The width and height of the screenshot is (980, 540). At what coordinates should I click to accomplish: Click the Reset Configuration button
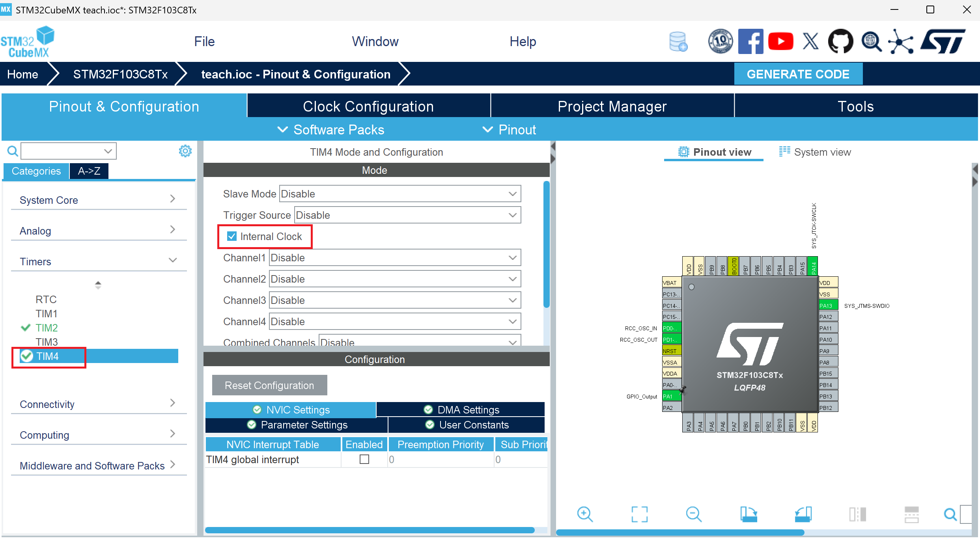[269, 385]
